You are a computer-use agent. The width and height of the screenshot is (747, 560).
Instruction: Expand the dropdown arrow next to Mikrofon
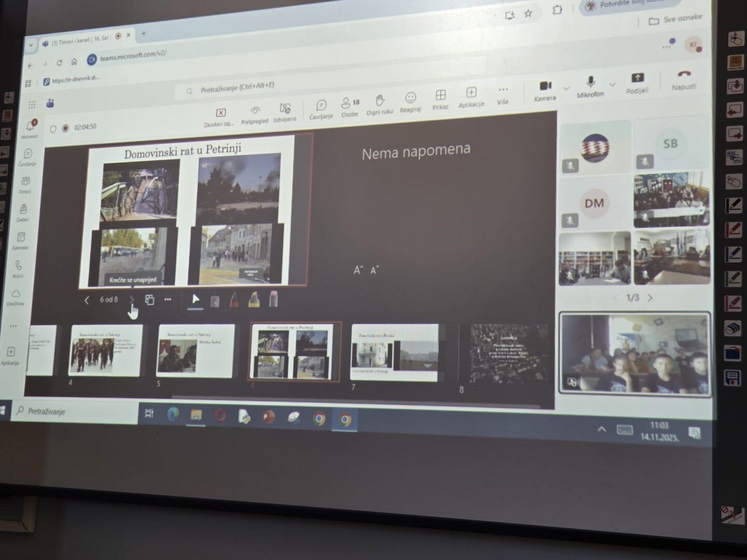coord(612,85)
